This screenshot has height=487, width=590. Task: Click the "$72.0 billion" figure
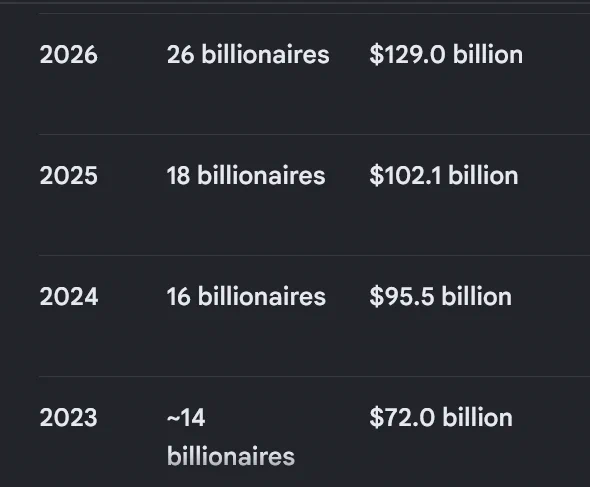click(441, 417)
